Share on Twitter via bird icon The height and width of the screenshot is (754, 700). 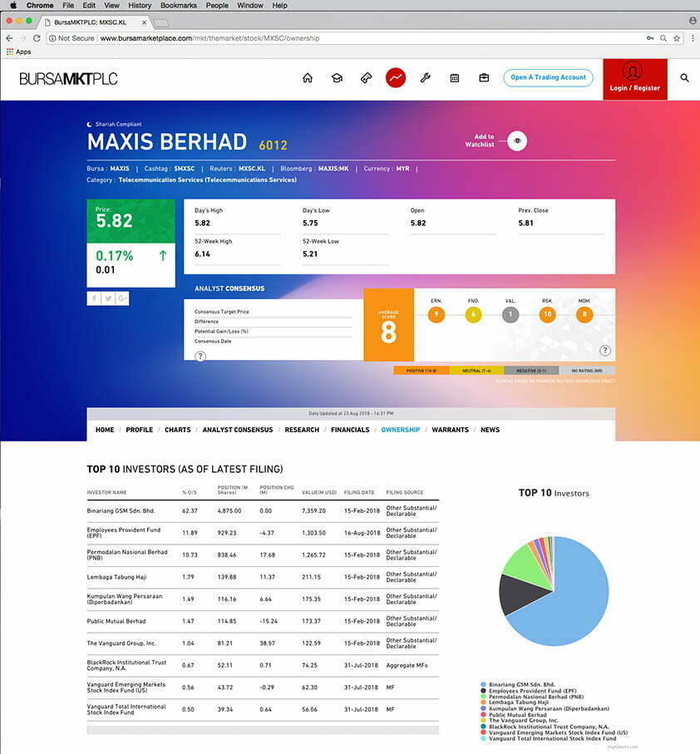[108, 298]
